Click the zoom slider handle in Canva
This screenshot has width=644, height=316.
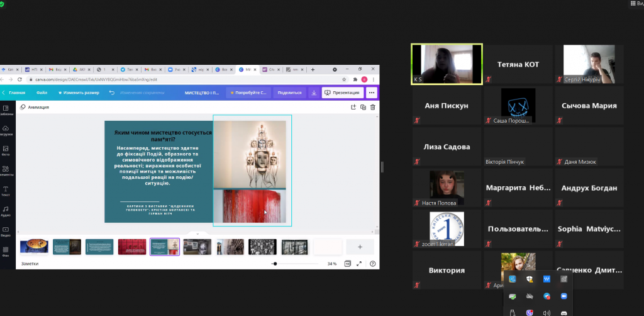coord(275,264)
